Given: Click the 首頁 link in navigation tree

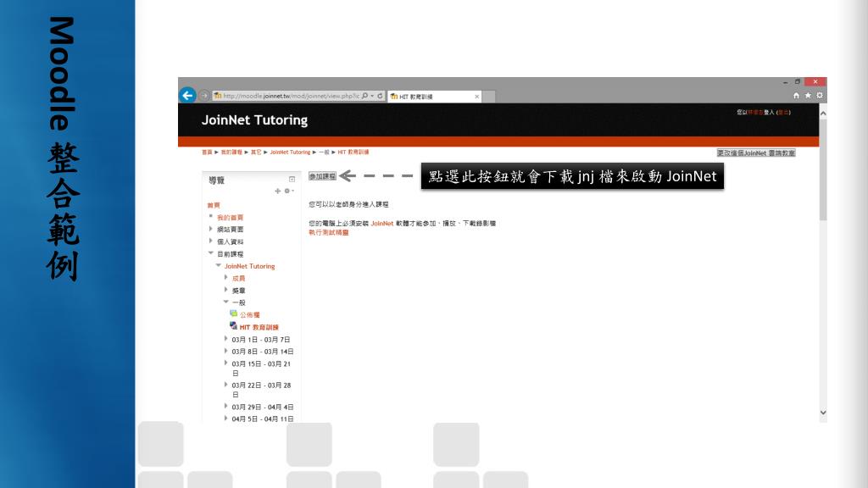Looking at the screenshot, I should pyautogui.click(x=214, y=205).
